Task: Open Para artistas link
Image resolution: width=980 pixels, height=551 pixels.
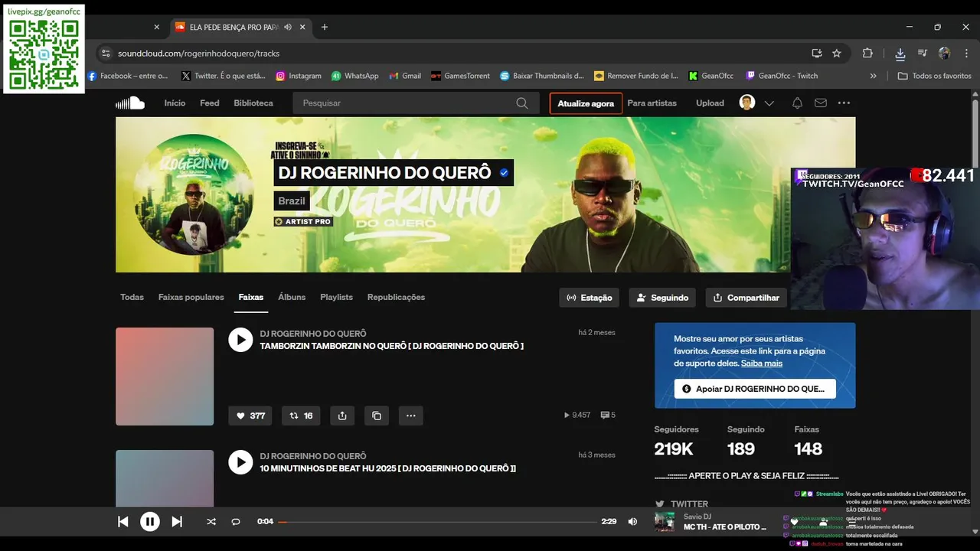Action: point(652,103)
